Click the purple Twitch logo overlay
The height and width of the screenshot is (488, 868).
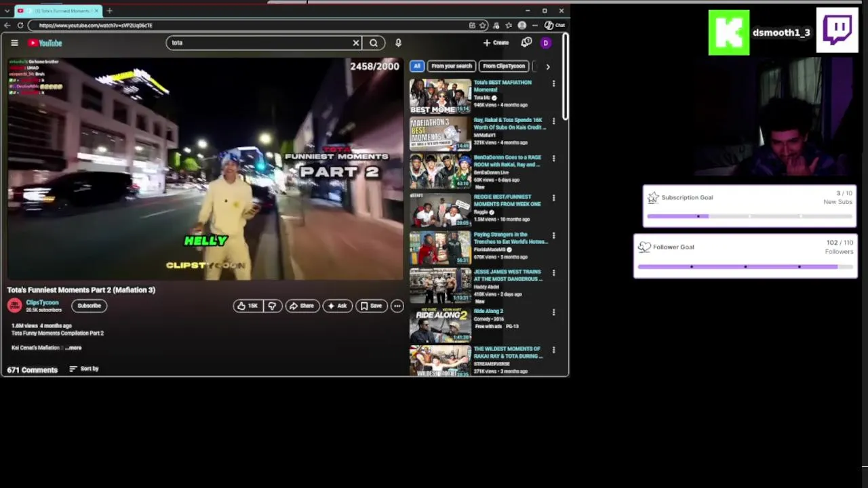[837, 30]
